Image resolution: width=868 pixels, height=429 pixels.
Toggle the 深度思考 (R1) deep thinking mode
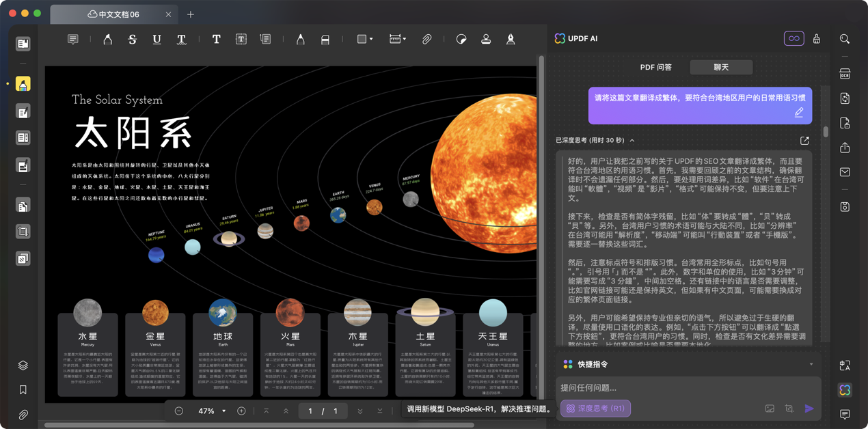[x=595, y=409]
